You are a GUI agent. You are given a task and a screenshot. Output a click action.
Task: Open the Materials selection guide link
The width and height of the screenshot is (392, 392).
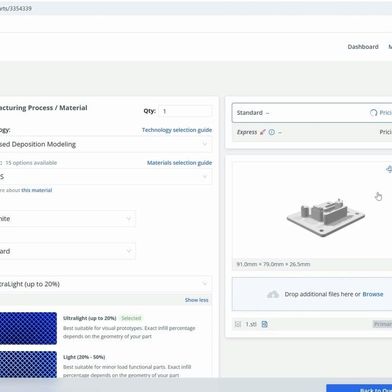179,163
